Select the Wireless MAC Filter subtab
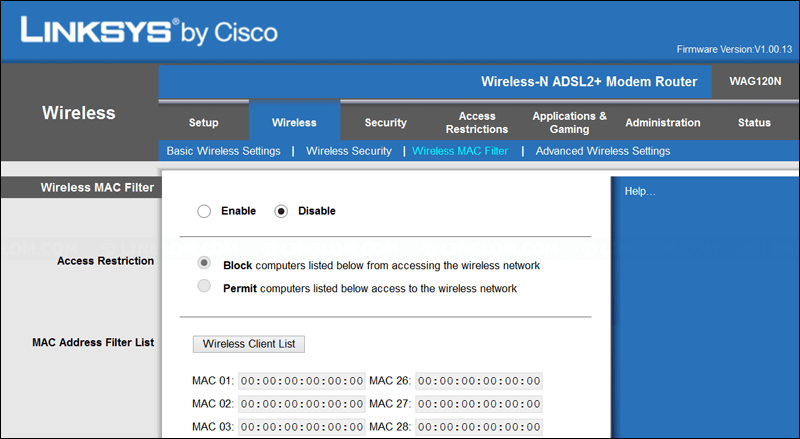Viewport: 800px width, 439px height. pyautogui.click(x=460, y=151)
